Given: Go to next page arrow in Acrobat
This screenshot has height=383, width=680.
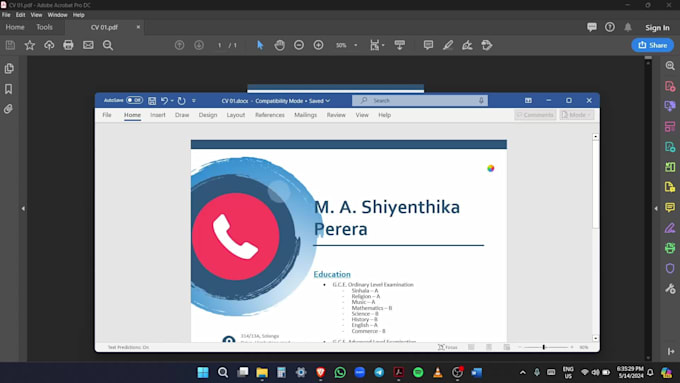Looking at the screenshot, I should [199, 45].
